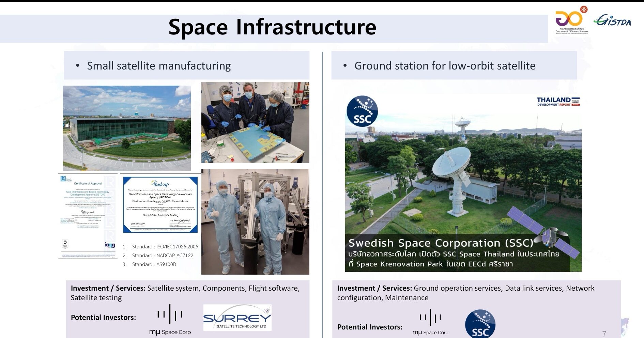Click the GISTDA logo at top right
Viewport: 644px width, 338px height.
pos(613,20)
